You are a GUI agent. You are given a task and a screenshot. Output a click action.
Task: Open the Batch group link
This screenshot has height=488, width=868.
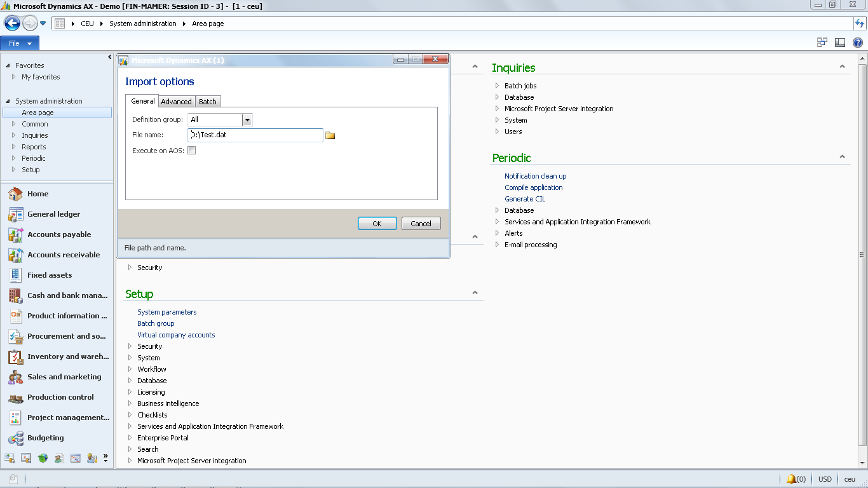(156, 323)
